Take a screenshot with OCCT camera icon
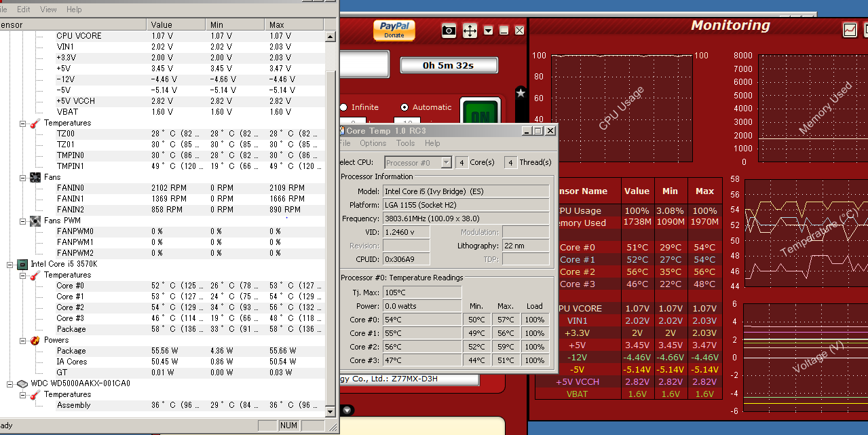 coord(449,30)
